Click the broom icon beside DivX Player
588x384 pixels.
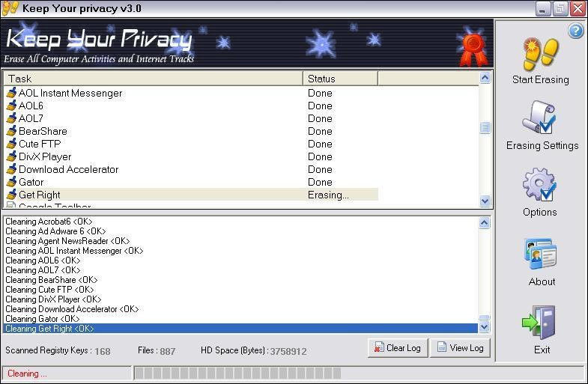click(x=12, y=156)
